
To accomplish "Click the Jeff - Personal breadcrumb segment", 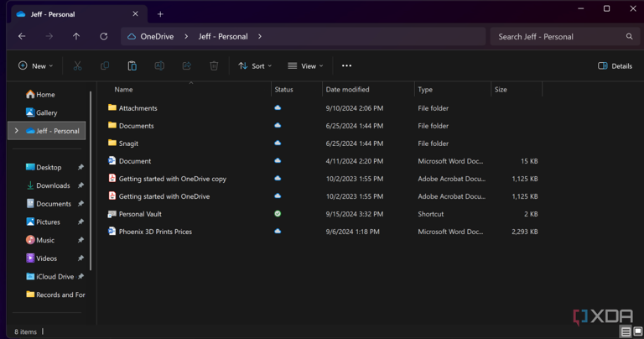I will (x=223, y=37).
